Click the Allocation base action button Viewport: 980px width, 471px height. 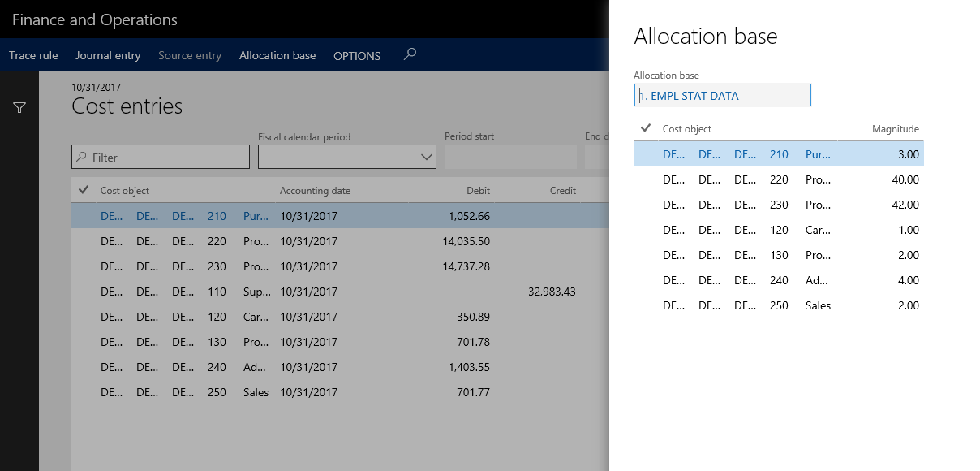pos(277,55)
